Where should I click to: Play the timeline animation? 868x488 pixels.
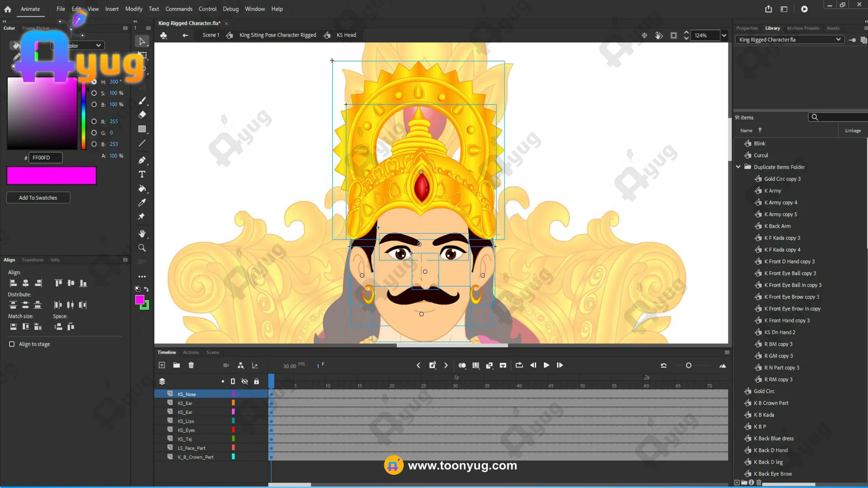click(546, 365)
